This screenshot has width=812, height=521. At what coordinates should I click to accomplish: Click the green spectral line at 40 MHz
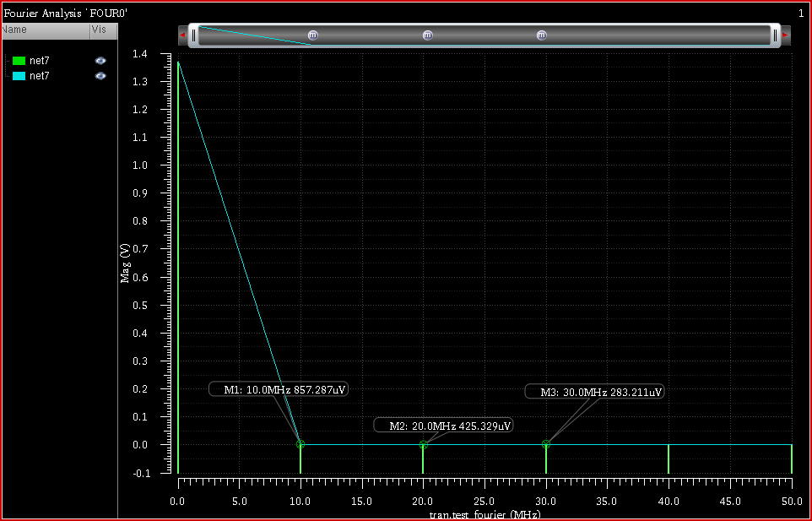[669, 459]
